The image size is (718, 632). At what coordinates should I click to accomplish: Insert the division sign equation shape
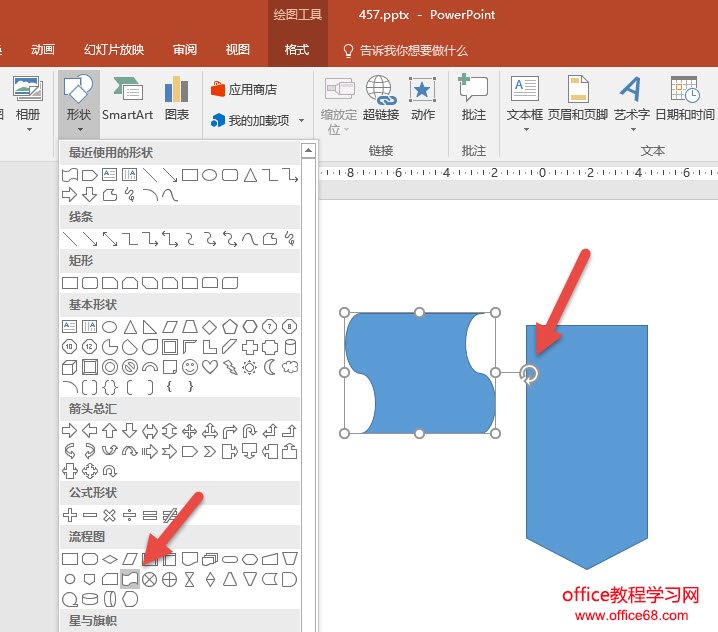click(129, 515)
